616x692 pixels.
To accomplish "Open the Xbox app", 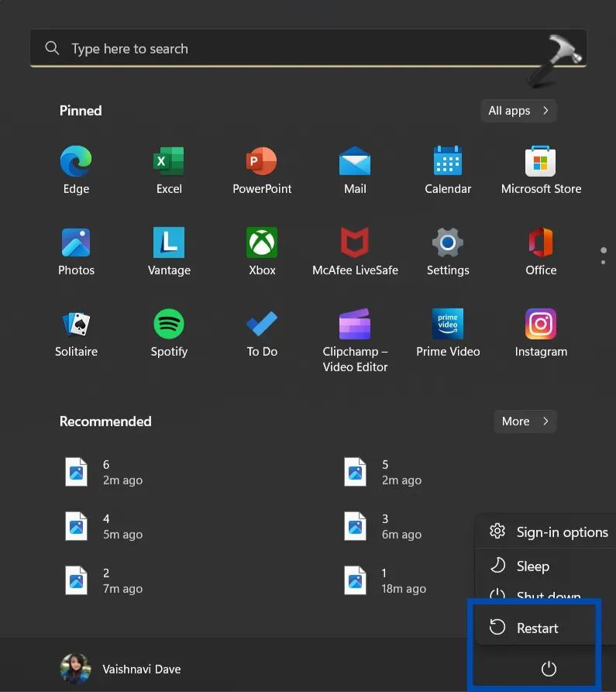I will pos(262,252).
